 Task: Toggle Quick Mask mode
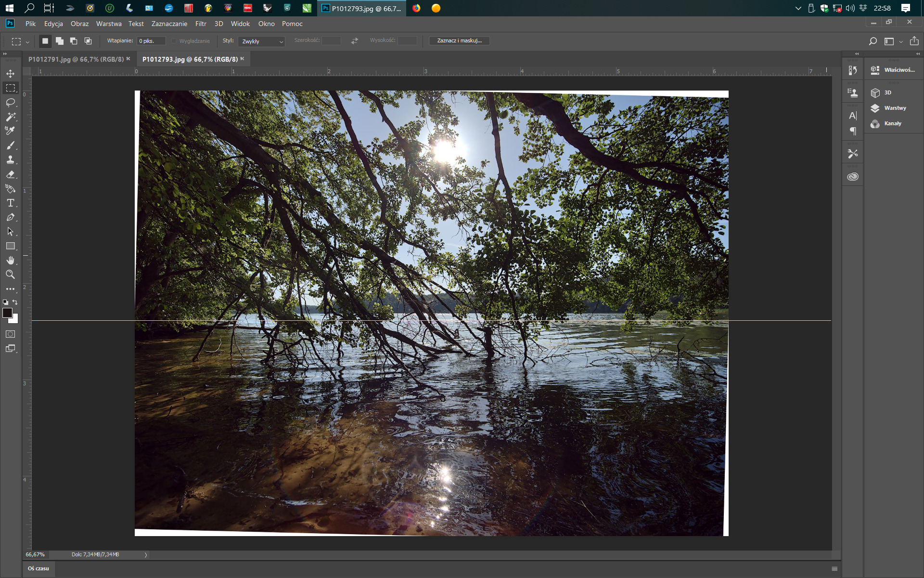pyautogui.click(x=10, y=334)
